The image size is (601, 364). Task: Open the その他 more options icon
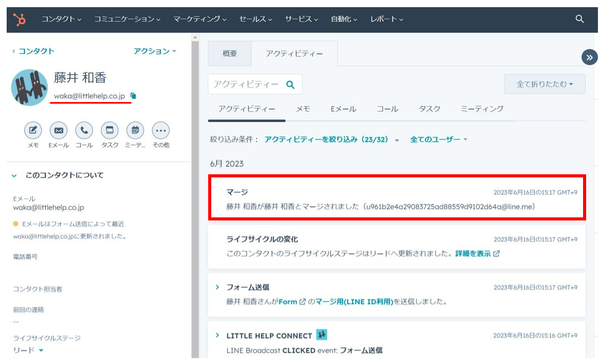click(x=161, y=131)
